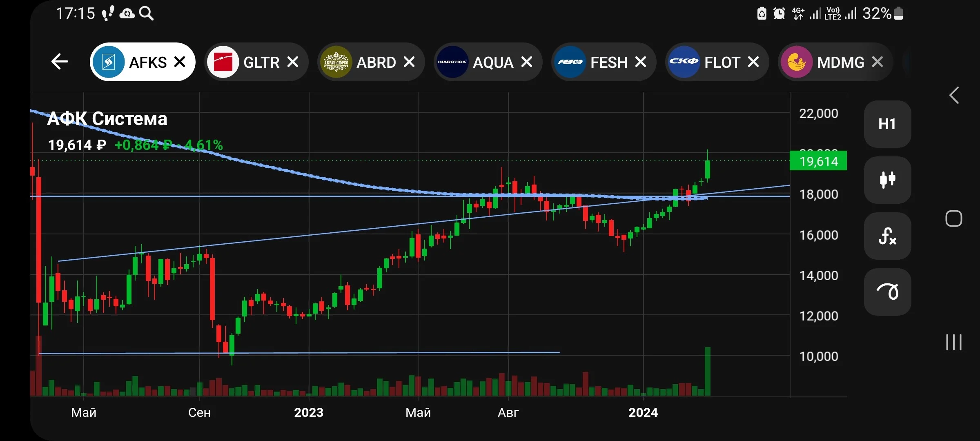Tap the alarm clock status icon

point(779,13)
